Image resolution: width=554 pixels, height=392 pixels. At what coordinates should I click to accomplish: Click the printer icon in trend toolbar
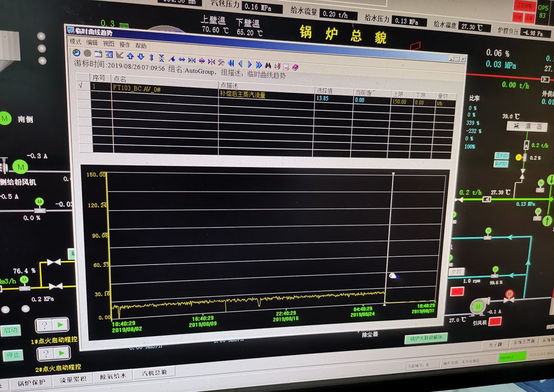pos(278,66)
